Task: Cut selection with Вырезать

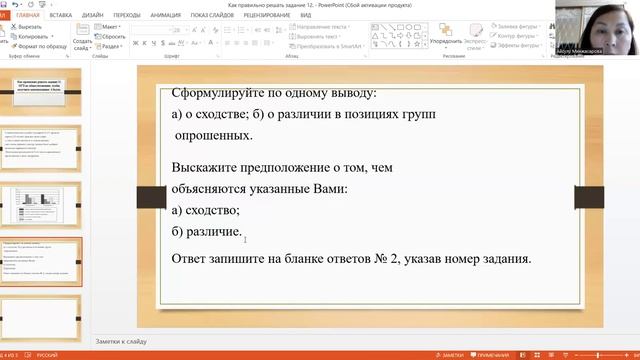Action: click(26, 27)
